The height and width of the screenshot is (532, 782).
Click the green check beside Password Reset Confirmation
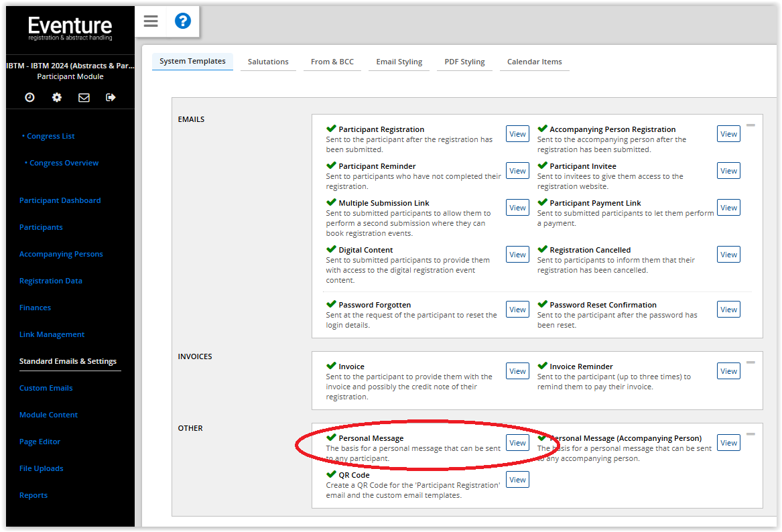[x=543, y=304]
